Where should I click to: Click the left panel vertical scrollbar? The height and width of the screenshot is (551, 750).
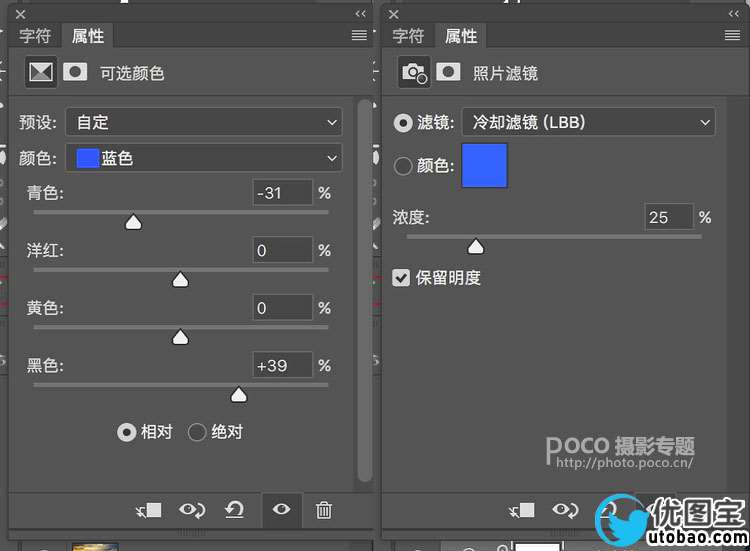[x=364, y=290]
